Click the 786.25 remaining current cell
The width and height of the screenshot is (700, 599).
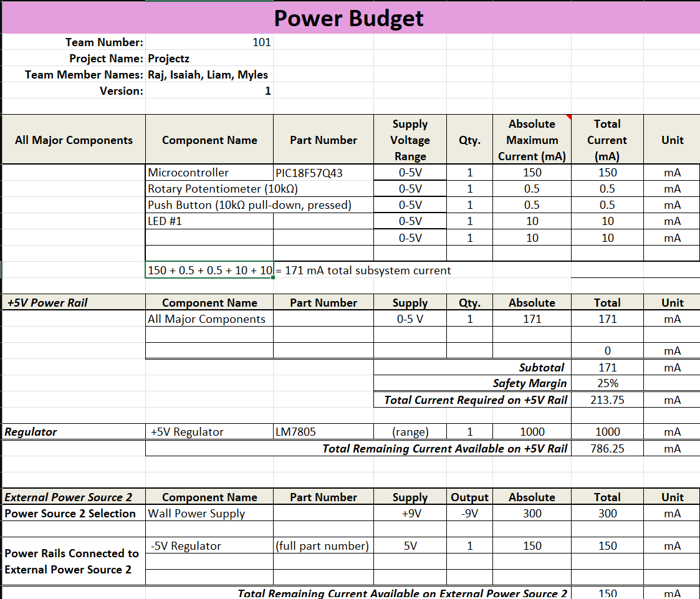[x=607, y=448]
